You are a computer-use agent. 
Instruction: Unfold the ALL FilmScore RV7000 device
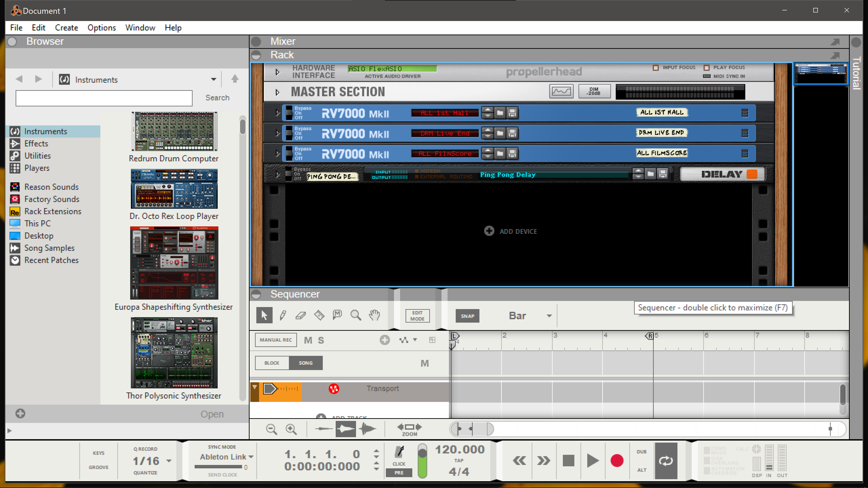277,154
